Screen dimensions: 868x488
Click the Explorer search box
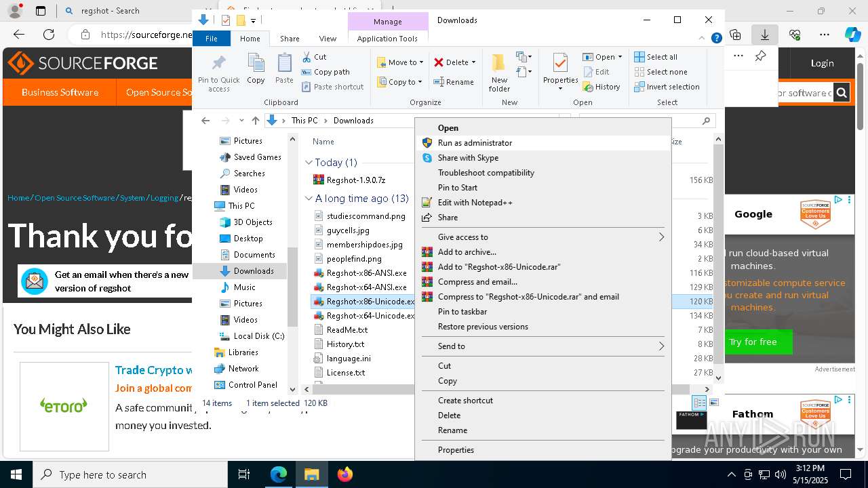646,121
